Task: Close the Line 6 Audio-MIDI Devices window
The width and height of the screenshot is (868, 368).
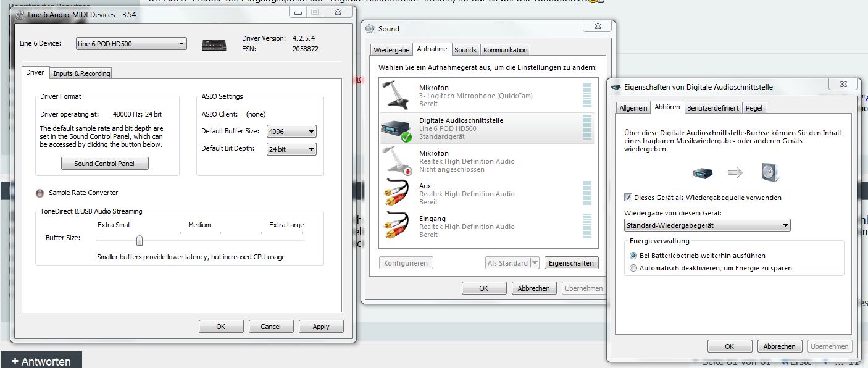Action: [336, 12]
